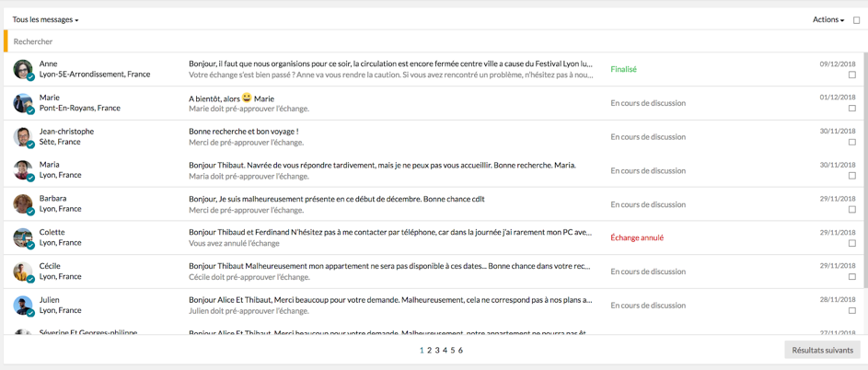Screen dimensions: 868x370
Task: Click Julien's profile avatar
Action: 23,305
